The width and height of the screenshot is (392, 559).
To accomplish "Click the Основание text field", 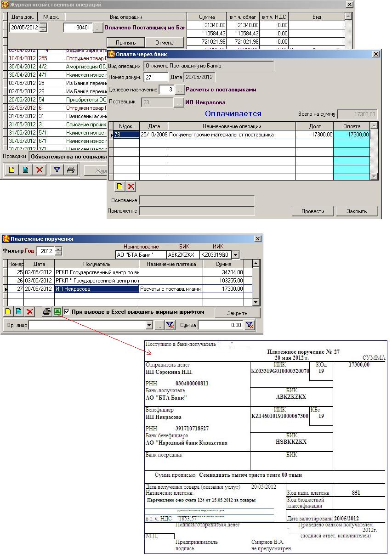I will (x=197, y=200).
